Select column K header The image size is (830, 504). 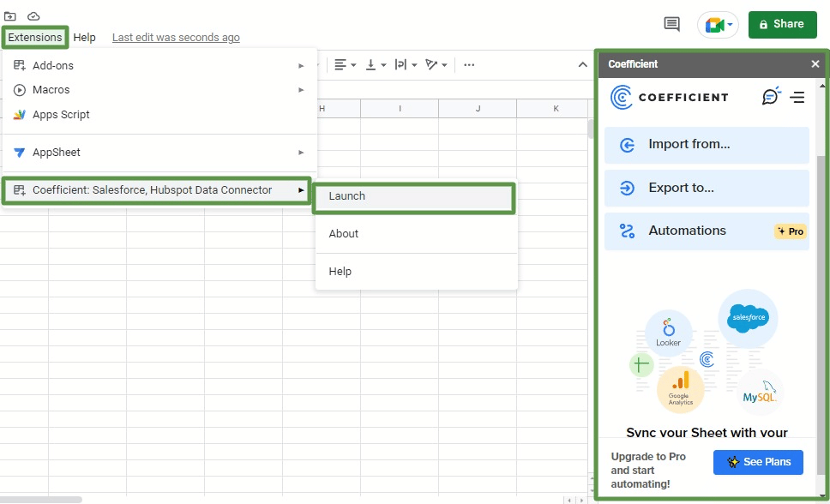[x=554, y=109]
